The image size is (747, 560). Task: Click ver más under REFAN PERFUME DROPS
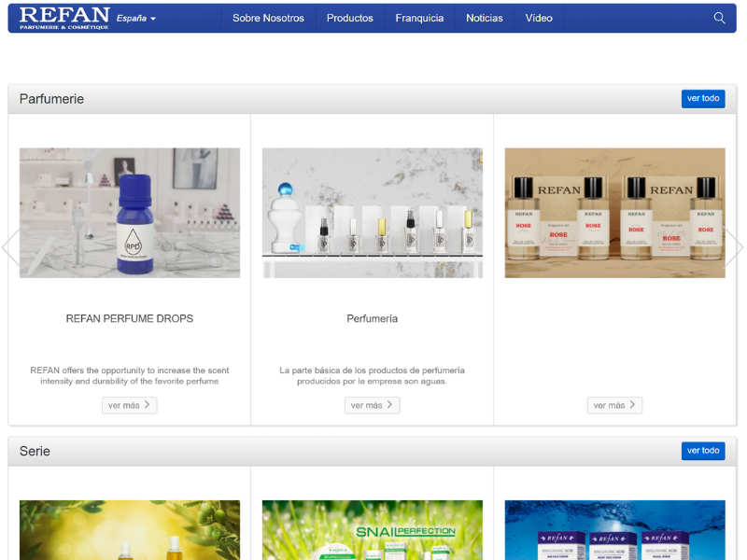click(x=129, y=405)
